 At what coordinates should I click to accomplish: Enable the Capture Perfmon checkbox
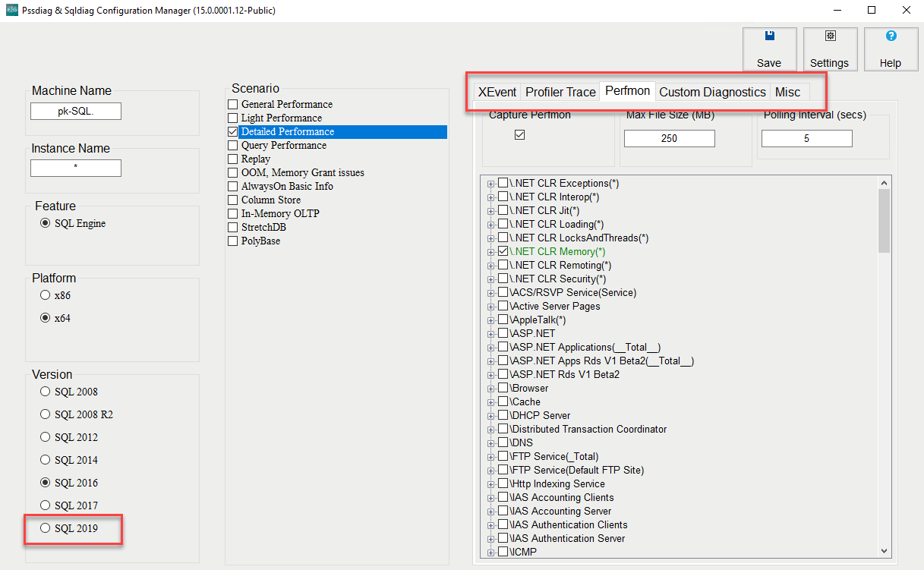pyautogui.click(x=519, y=135)
